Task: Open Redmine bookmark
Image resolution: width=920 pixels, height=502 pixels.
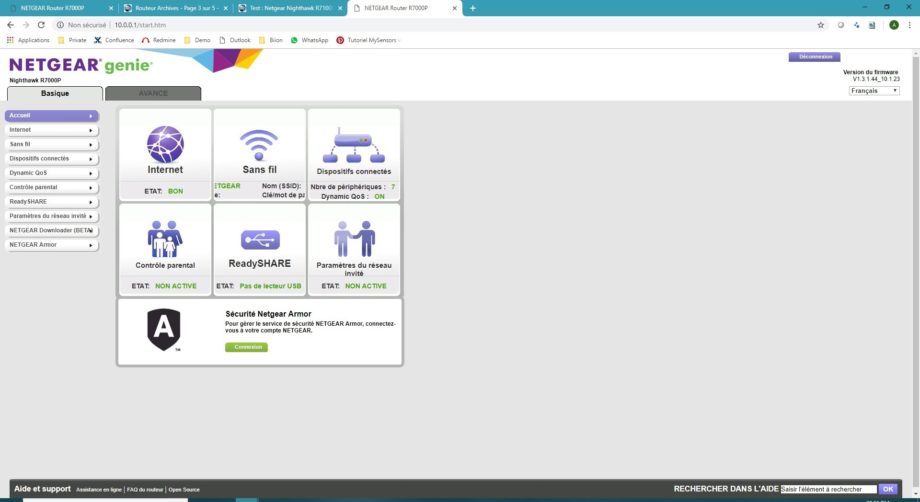Action: coord(158,40)
